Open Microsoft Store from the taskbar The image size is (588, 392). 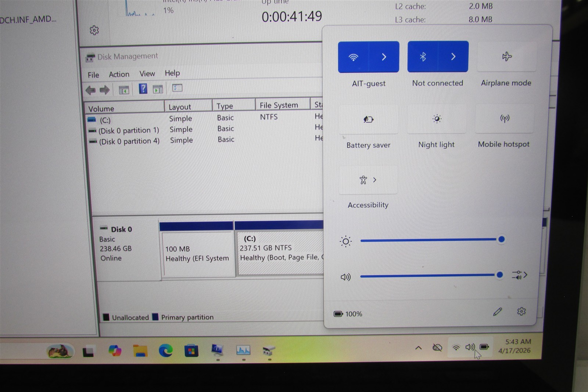tap(191, 351)
